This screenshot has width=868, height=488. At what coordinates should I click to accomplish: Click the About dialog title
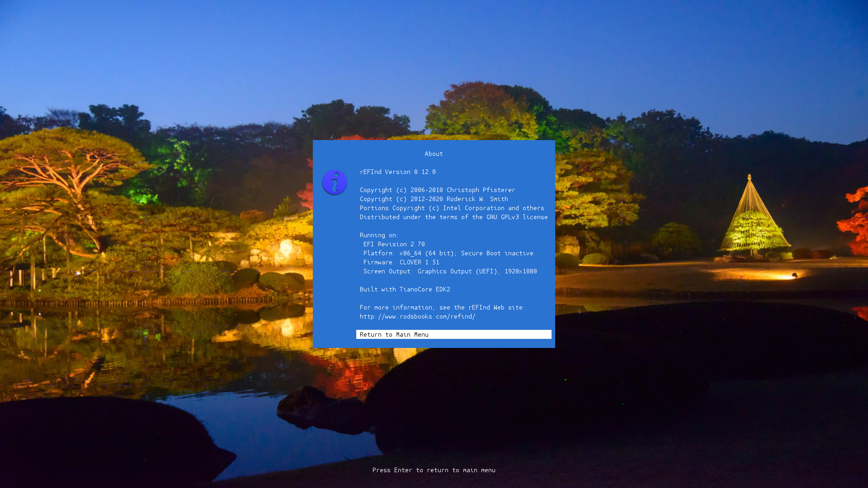[434, 154]
